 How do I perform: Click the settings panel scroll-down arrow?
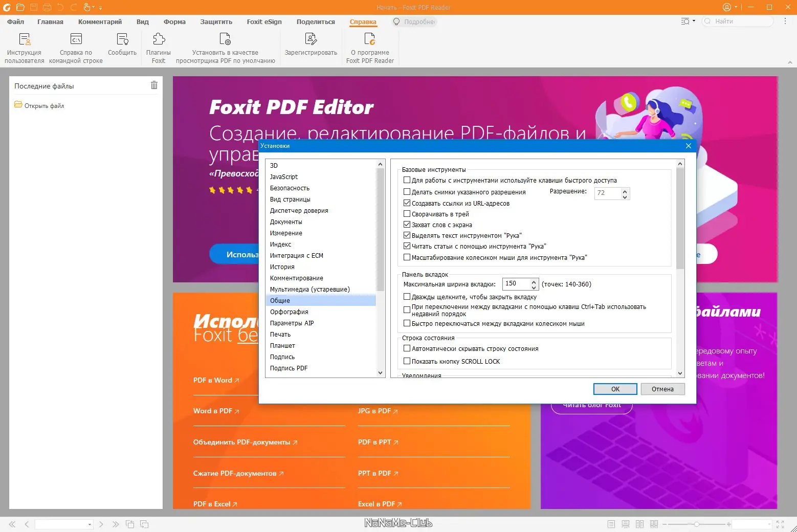pyautogui.click(x=680, y=373)
